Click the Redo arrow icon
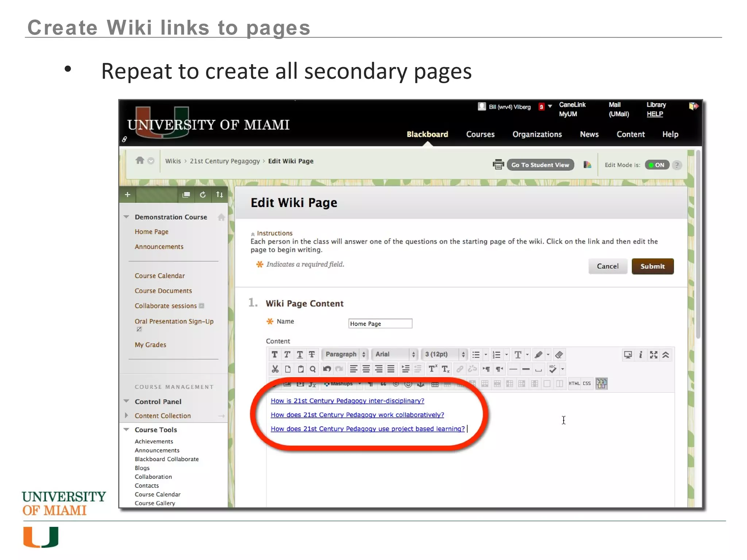747x560 pixels. 339,369
